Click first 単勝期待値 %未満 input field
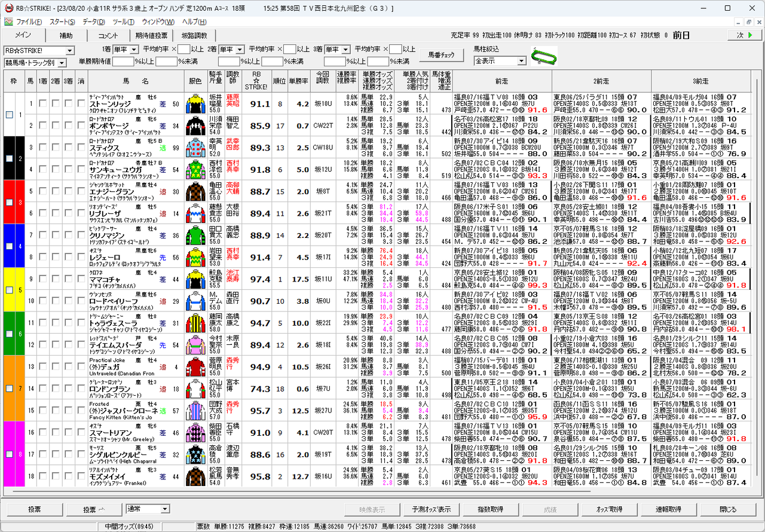 (167, 61)
